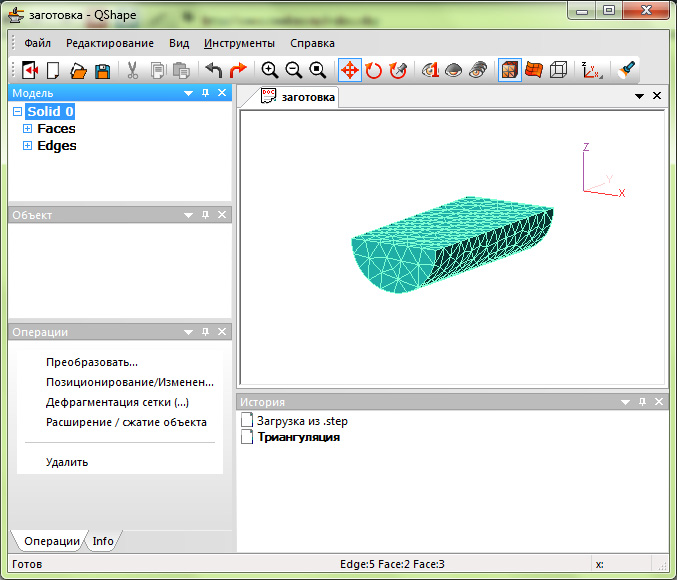Click Позиционирование/Изменен... operation
This screenshot has height=580, width=677.
(x=130, y=382)
